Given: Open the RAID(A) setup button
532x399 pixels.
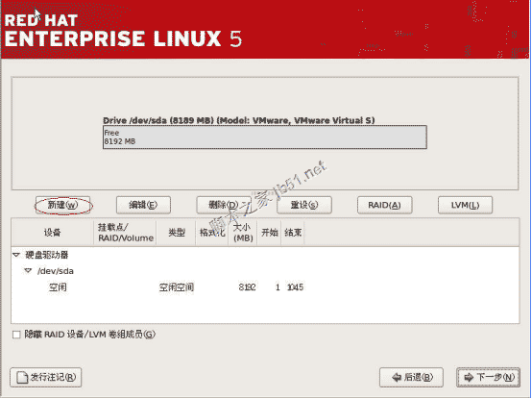Looking at the screenshot, I should [x=384, y=205].
